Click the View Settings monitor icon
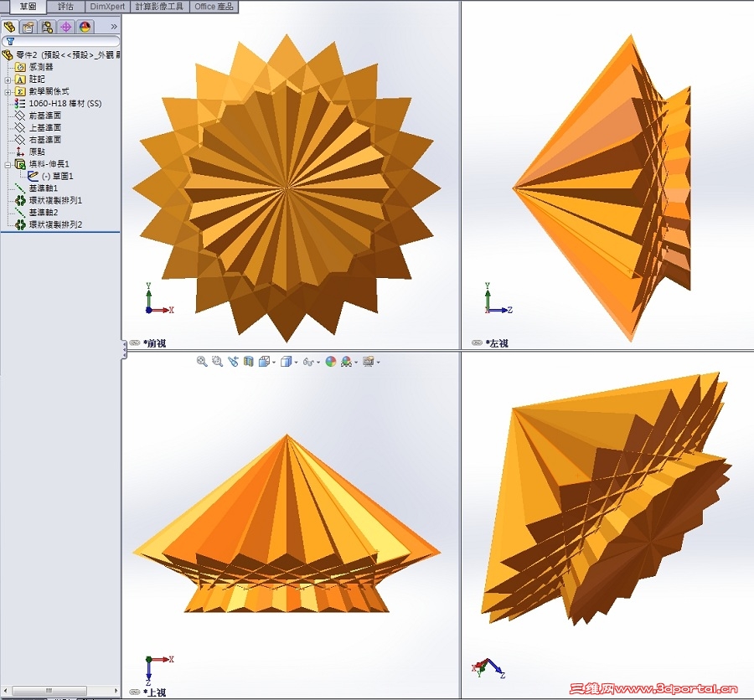Screen dimensions: 754x700 369,362
